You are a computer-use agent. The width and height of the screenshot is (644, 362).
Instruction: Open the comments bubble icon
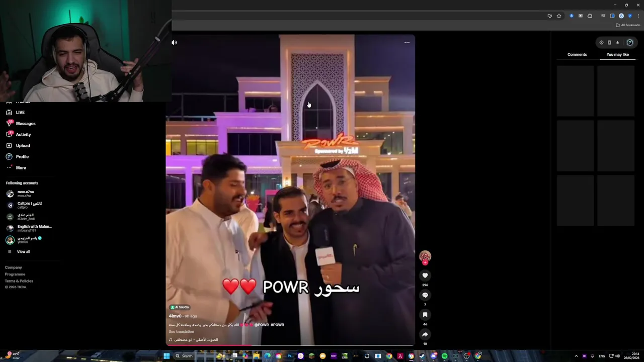425,295
